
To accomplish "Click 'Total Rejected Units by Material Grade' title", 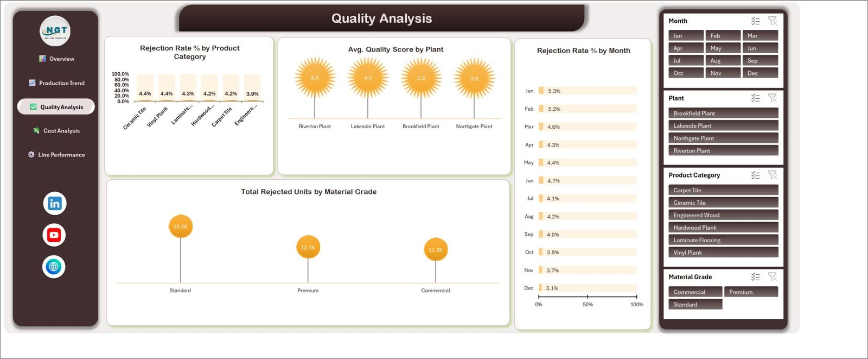I will pos(309,192).
